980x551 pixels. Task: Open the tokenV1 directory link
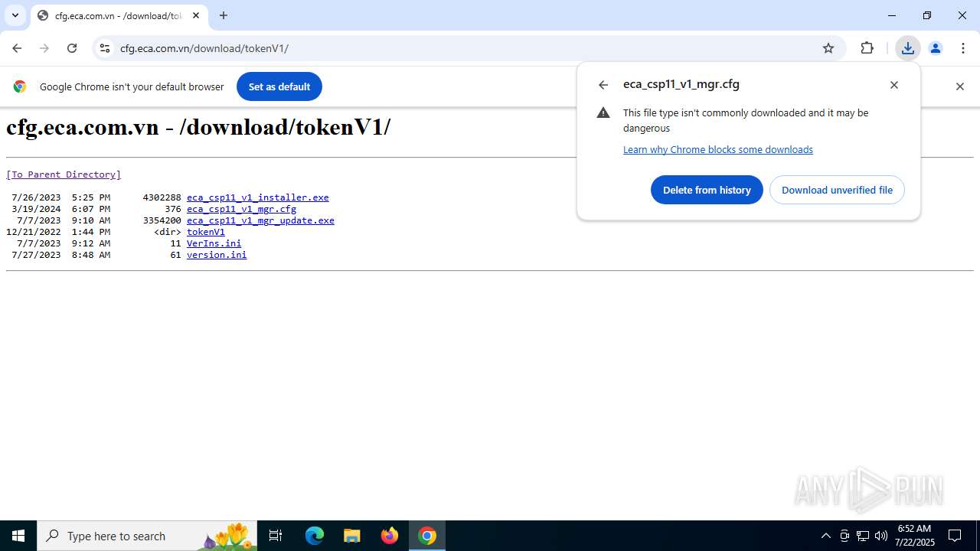point(206,232)
